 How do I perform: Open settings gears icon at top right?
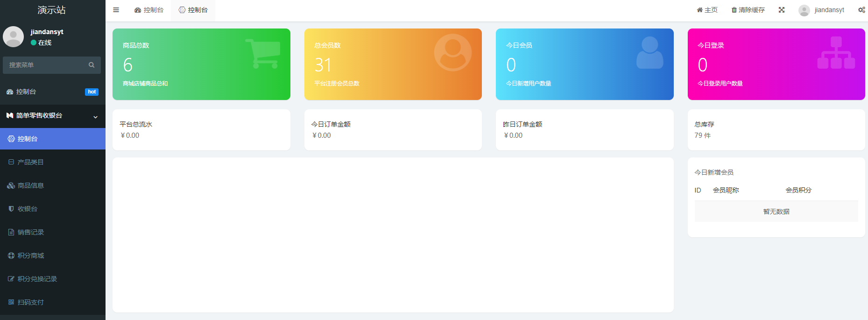click(x=861, y=10)
